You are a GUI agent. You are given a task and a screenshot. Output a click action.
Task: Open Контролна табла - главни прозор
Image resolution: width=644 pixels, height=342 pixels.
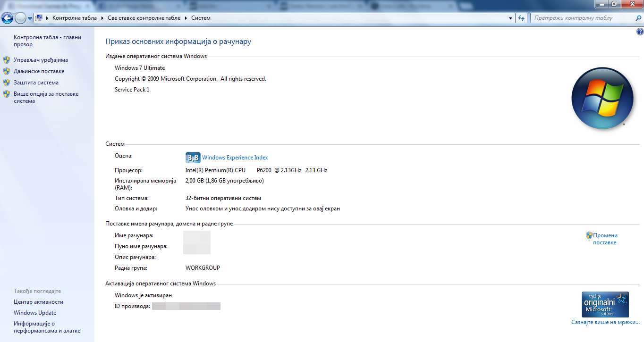coord(47,41)
